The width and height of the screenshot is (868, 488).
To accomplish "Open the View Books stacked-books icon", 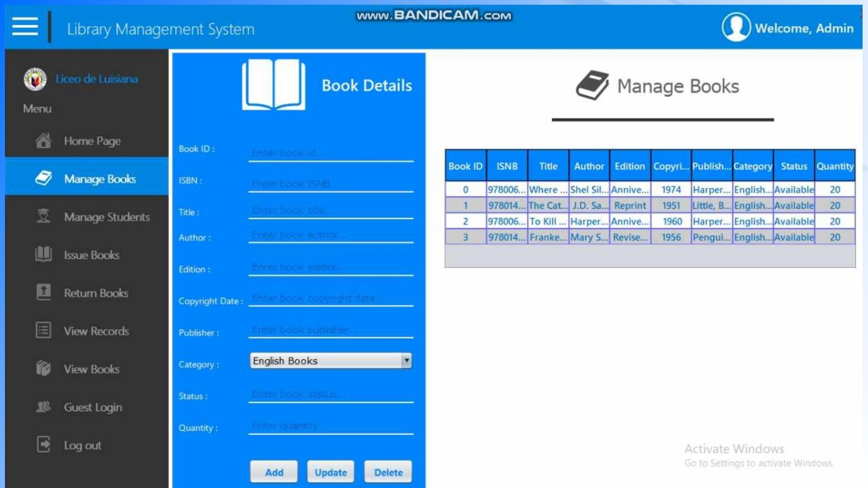I will [43, 369].
